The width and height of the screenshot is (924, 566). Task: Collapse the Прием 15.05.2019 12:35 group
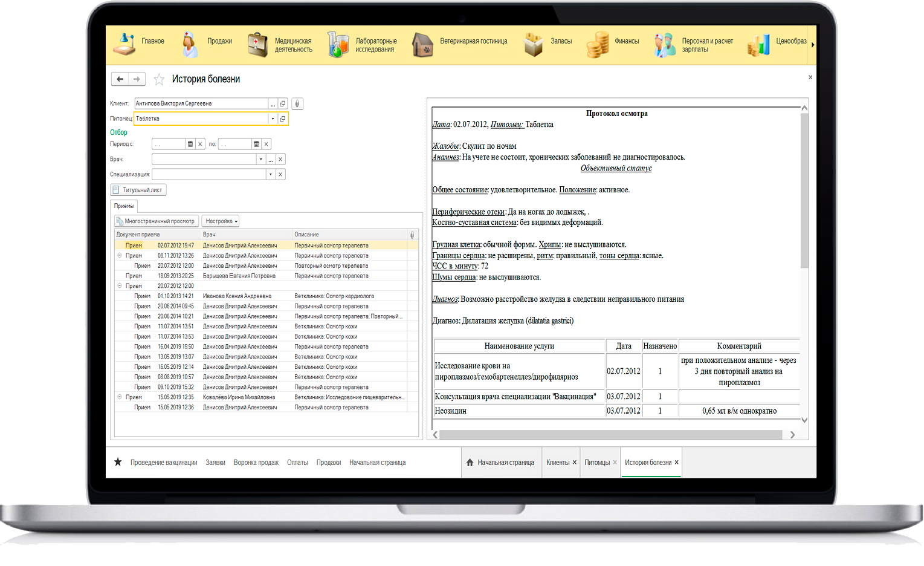(x=120, y=397)
